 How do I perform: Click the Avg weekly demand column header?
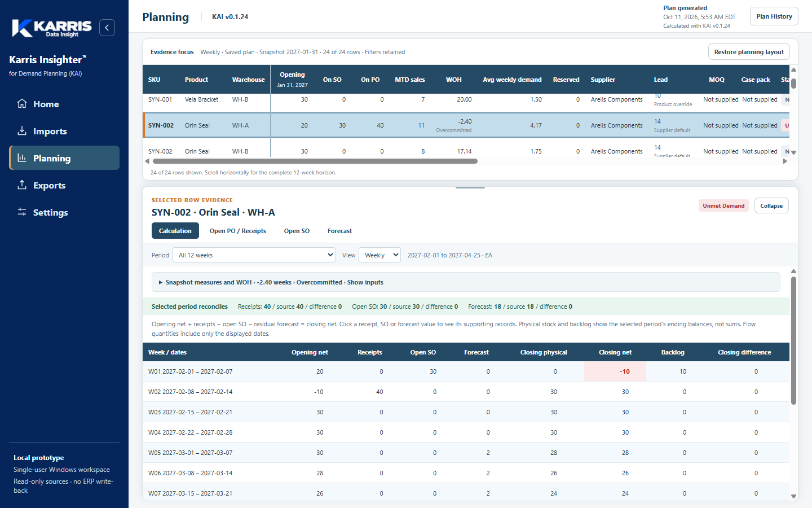click(x=512, y=80)
